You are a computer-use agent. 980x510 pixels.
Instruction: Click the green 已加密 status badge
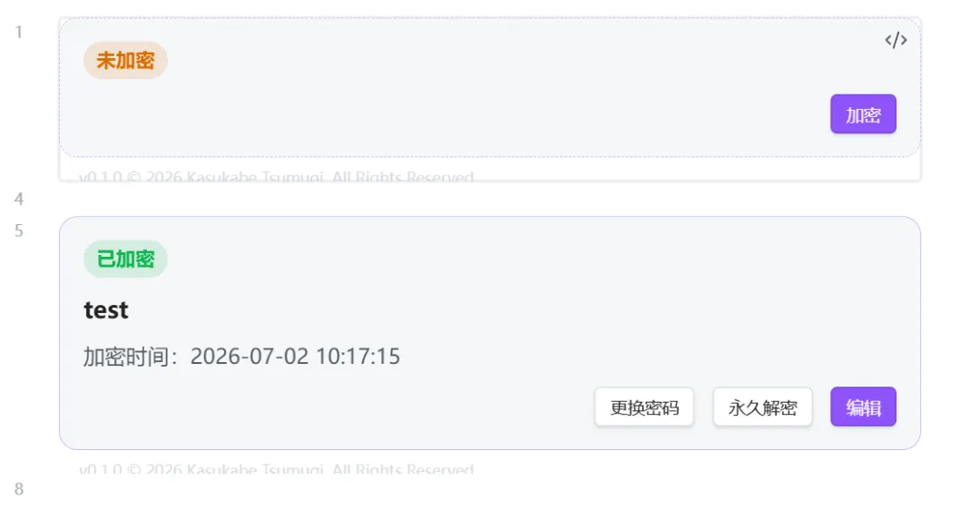125,259
